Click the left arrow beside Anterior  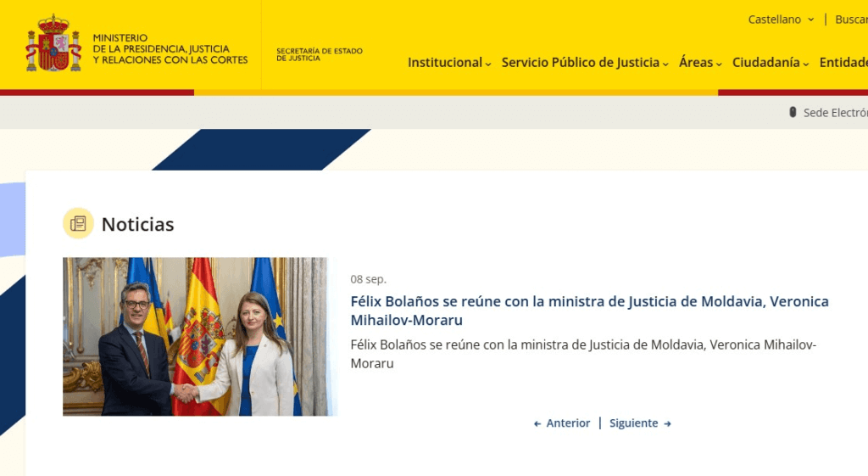[537, 424]
